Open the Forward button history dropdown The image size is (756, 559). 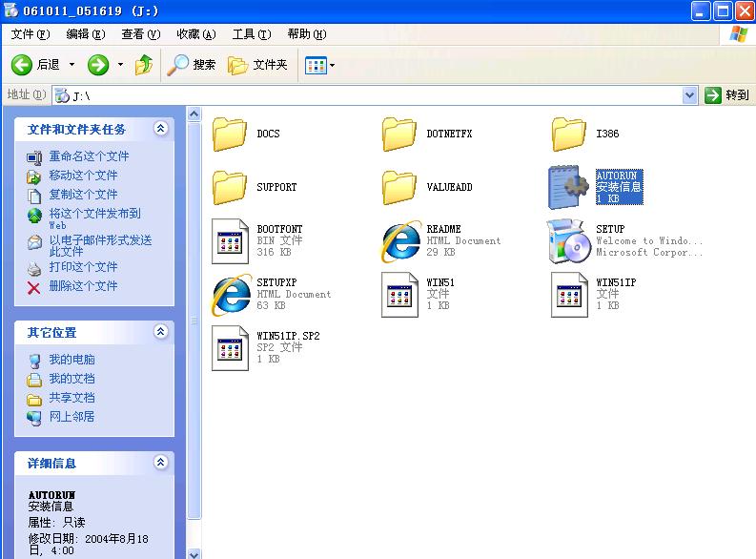pyautogui.click(x=120, y=65)
